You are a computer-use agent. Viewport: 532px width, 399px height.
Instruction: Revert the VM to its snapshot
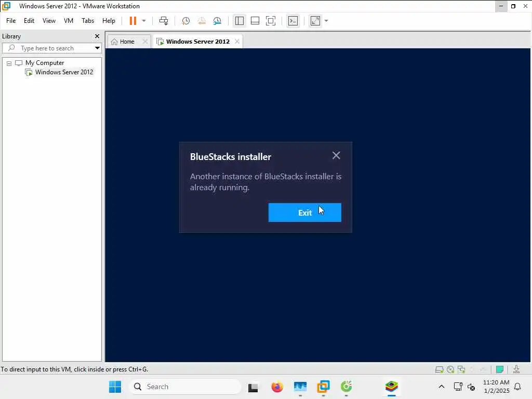(x=202, y=21)
